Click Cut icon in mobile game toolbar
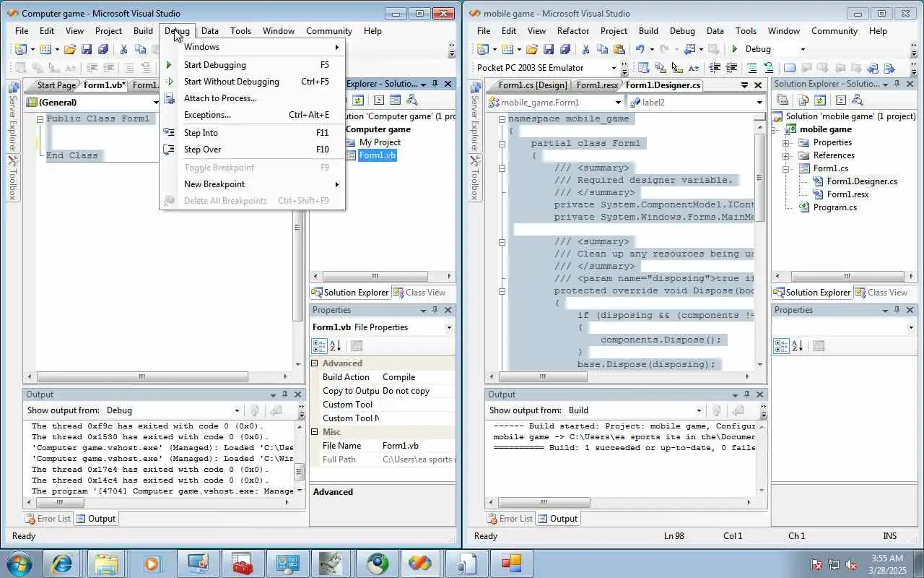The image size is (924, 578). [x=585, y=49]
